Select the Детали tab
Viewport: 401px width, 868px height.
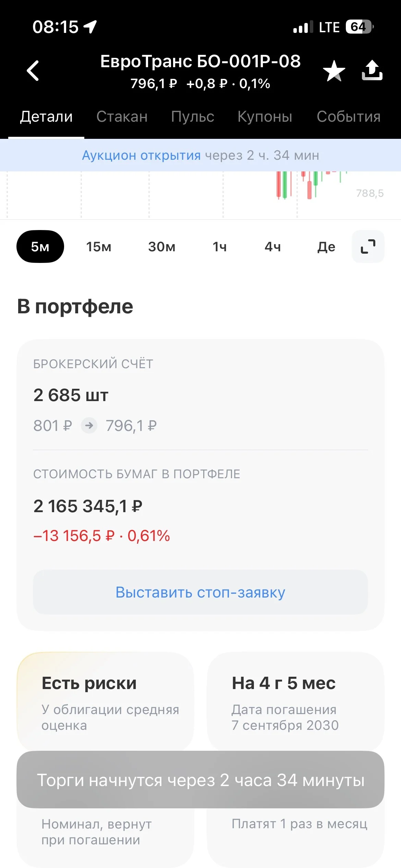[46, 117]
